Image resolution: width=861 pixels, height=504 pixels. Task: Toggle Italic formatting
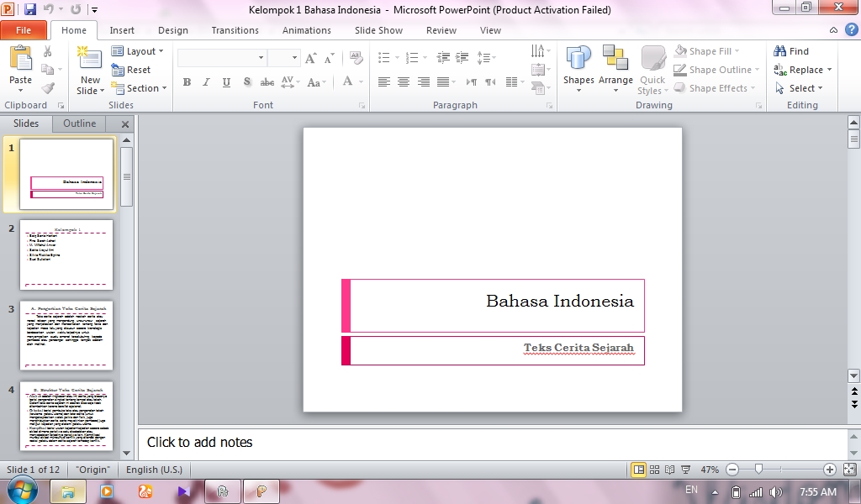[x=207, y=82]
